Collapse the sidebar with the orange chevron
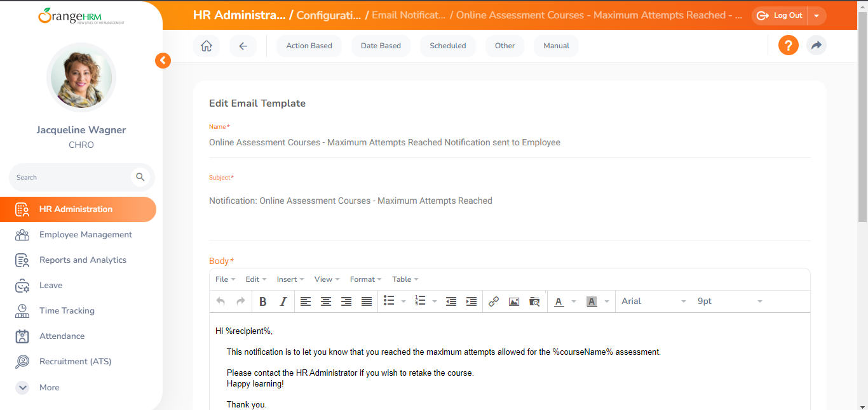This screenshot has height=410, width=868. pyautogui.click(x=163, y=60)
